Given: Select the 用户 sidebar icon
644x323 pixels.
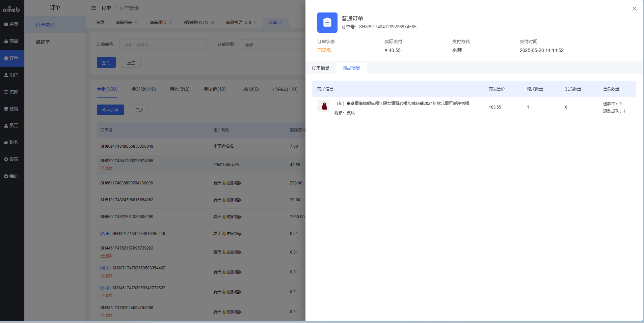Looking at the screenshot, I should point(12,75).
